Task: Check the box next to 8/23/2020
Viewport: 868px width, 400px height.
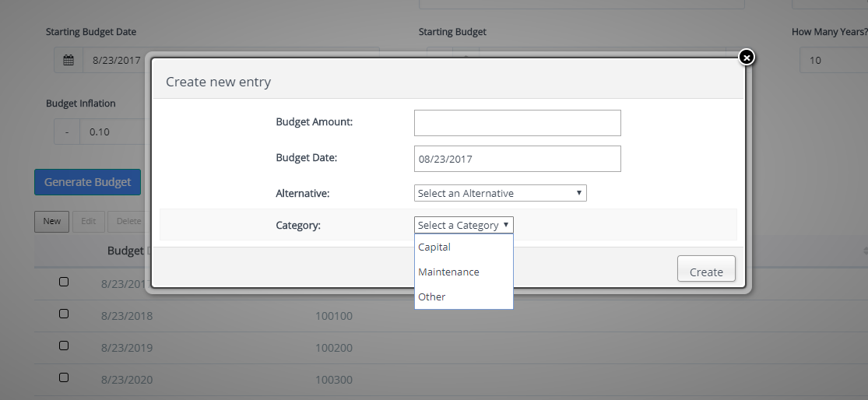Action: click(64, 377)
